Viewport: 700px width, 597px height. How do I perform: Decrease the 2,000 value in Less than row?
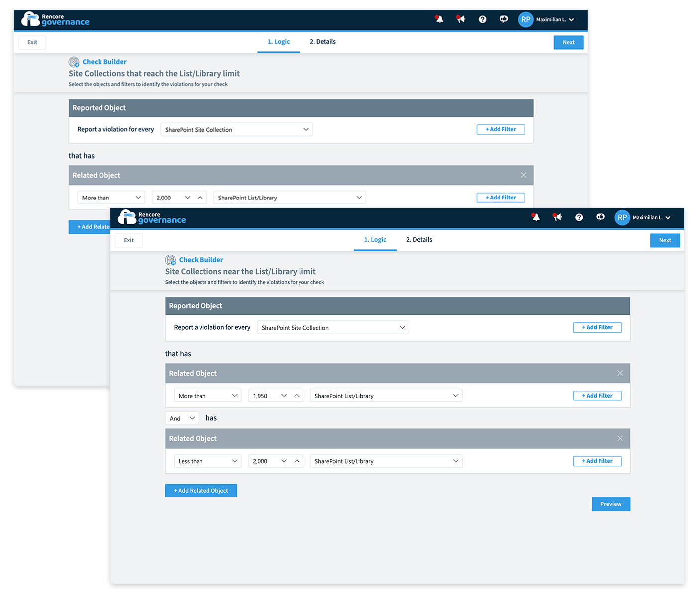tap(284, 461)
